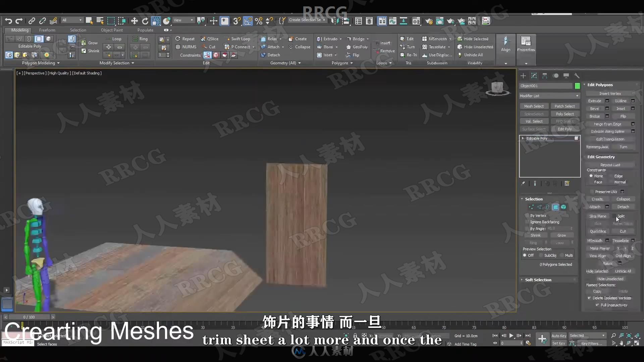
Task: Select the Freeform ribbon tab
Action: point(47,30)
